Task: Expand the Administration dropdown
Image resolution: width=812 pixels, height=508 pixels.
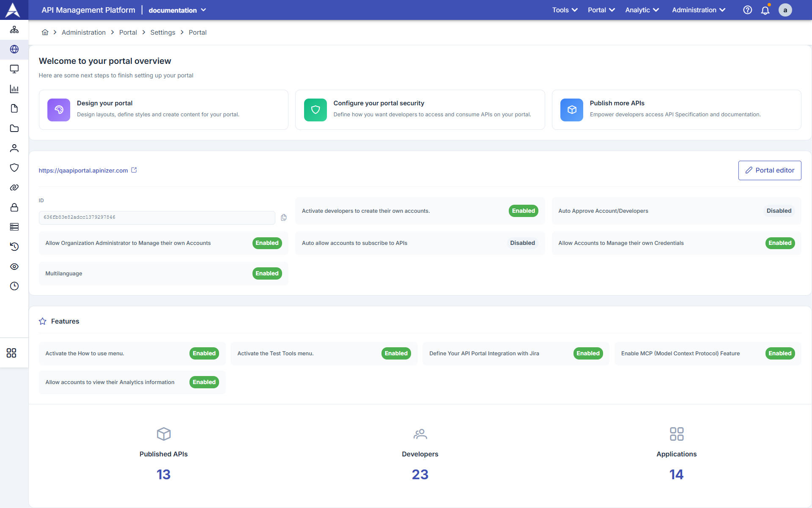Action: (697, 10)
